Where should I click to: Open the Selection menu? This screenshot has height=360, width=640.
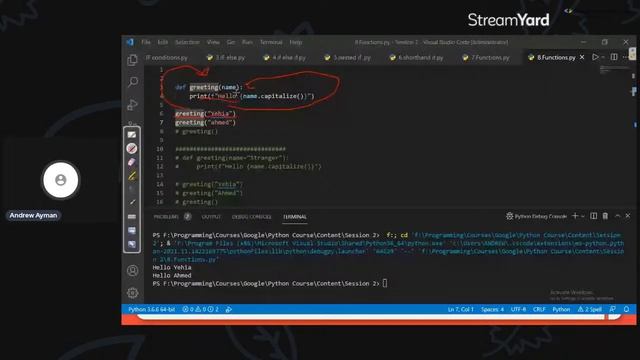coord(187,42)
